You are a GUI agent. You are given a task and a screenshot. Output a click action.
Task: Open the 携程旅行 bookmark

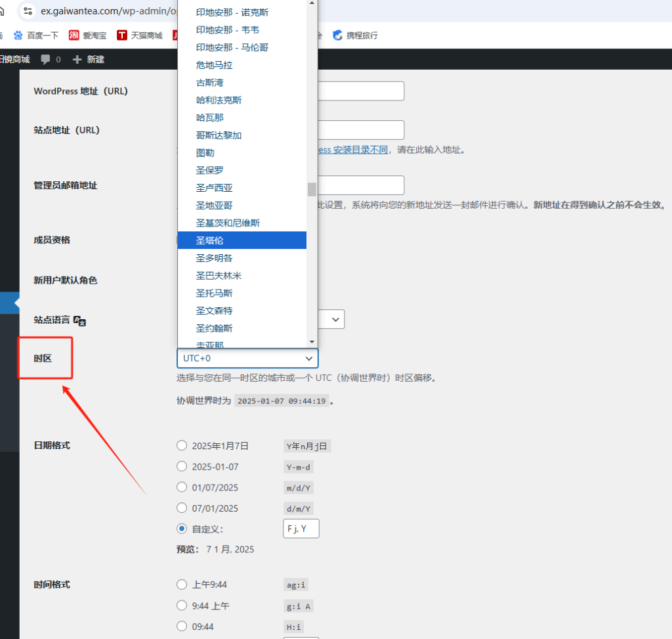(x=360, y=35)
